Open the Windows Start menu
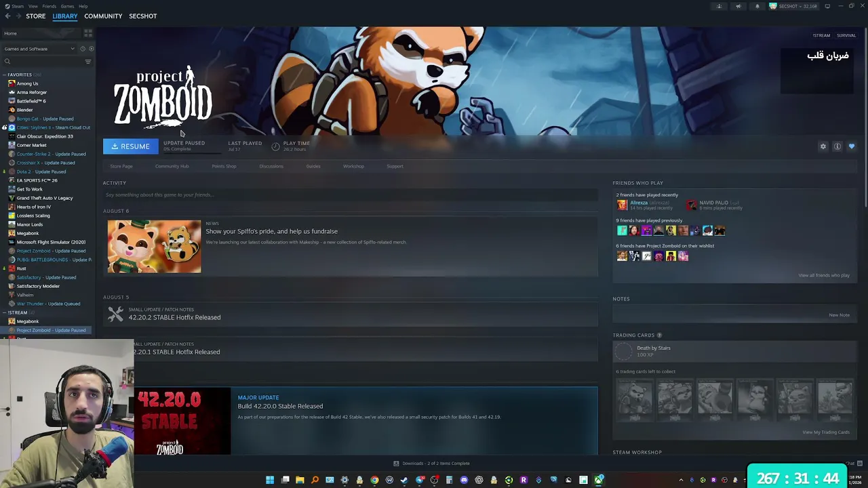 pos(270,480)
